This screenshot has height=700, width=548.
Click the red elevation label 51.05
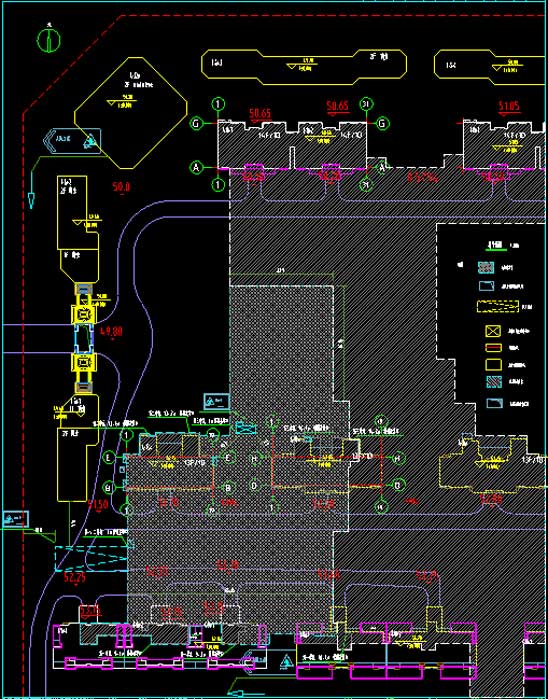(x=509, y=106)
